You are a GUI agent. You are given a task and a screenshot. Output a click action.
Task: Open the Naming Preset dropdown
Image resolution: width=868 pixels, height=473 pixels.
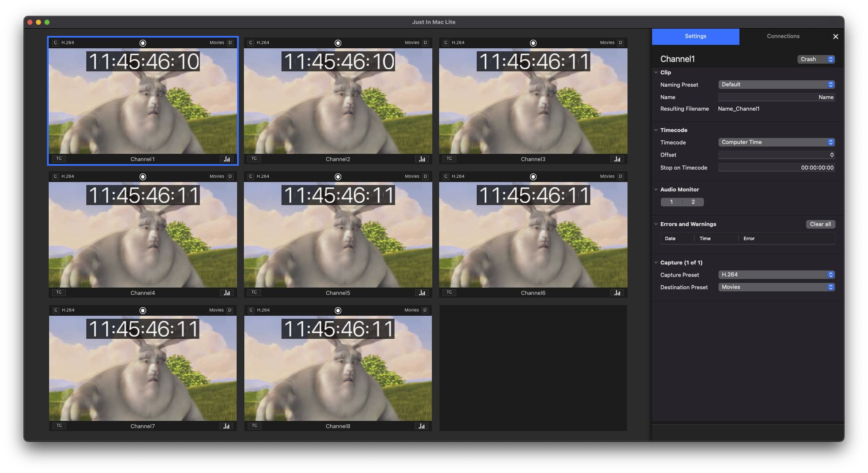[x=777, y=85]
